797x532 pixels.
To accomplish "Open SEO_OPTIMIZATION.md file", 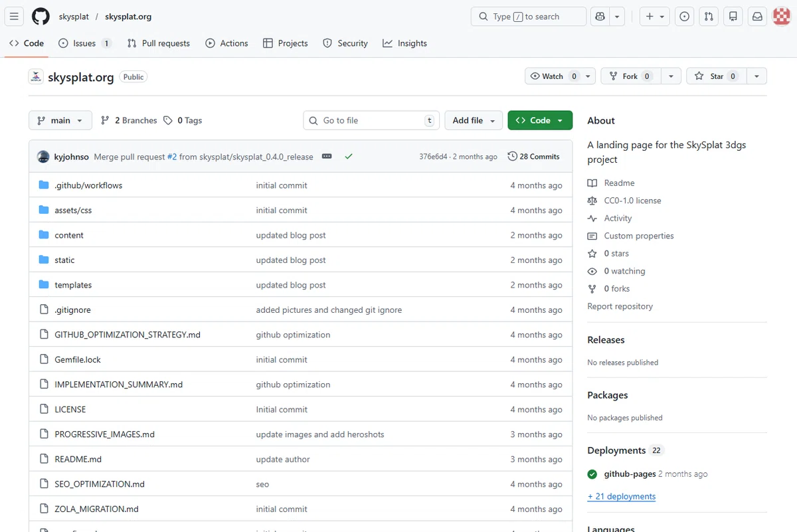I will (x=100, y=484).
